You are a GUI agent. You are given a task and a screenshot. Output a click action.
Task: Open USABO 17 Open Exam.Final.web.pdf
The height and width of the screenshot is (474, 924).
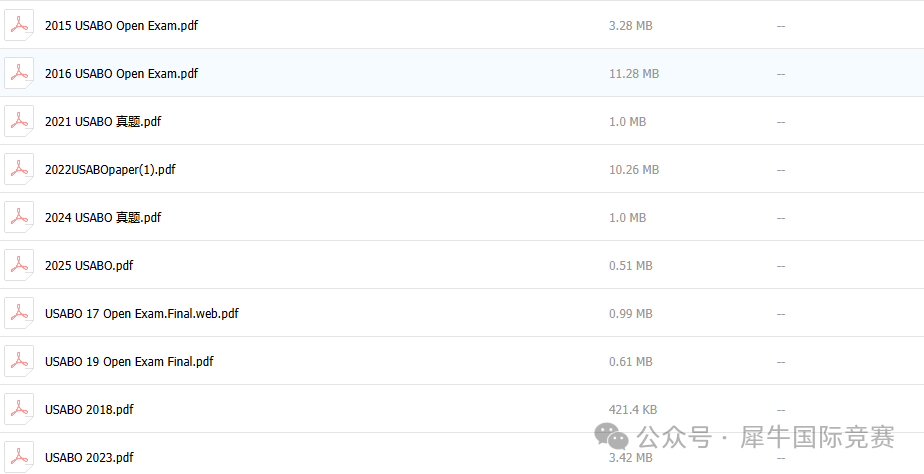142,314
